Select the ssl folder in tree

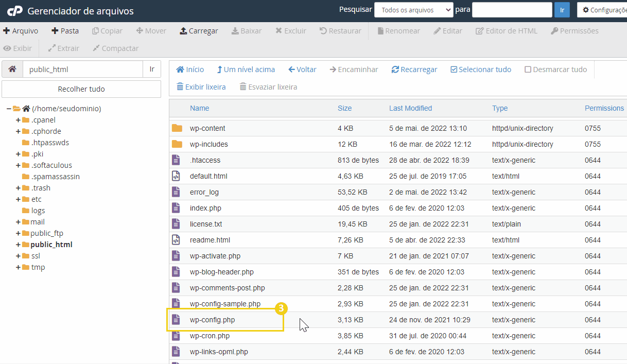[36, 256]
